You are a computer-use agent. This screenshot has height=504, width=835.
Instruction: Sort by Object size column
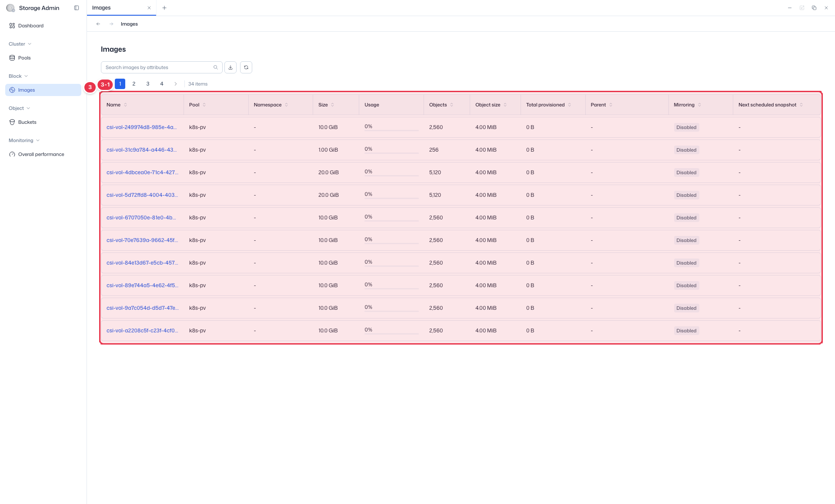point(505,105)
